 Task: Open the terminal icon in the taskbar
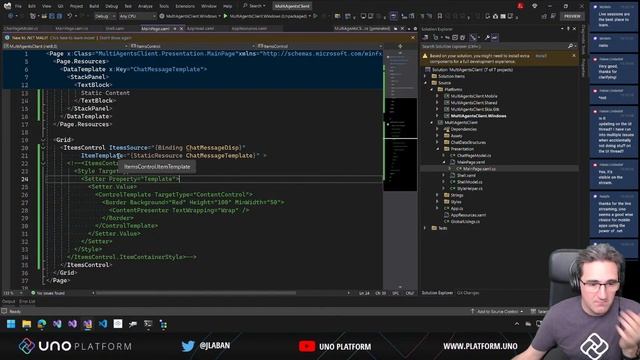point(148,324)
